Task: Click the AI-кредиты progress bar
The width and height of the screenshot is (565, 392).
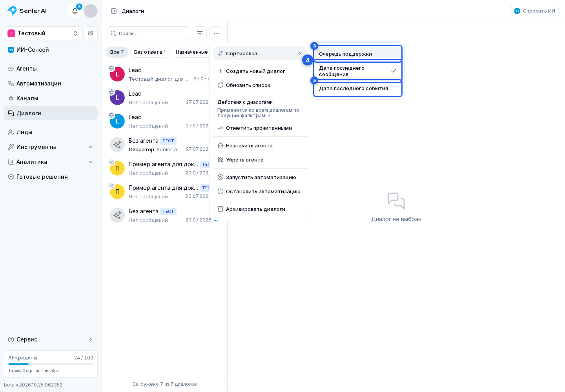Action: [x=51, y=364]
